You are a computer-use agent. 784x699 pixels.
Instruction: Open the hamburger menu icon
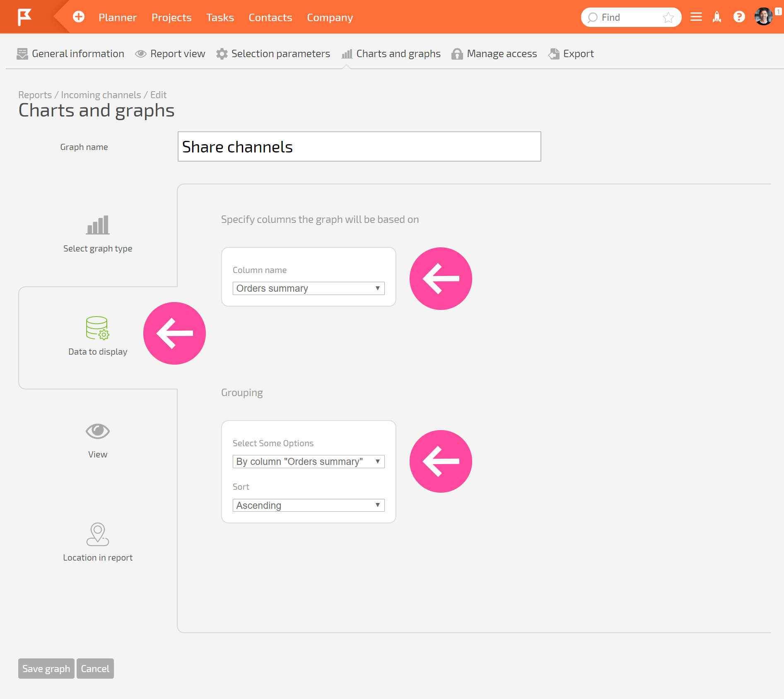tap(696, 17)
